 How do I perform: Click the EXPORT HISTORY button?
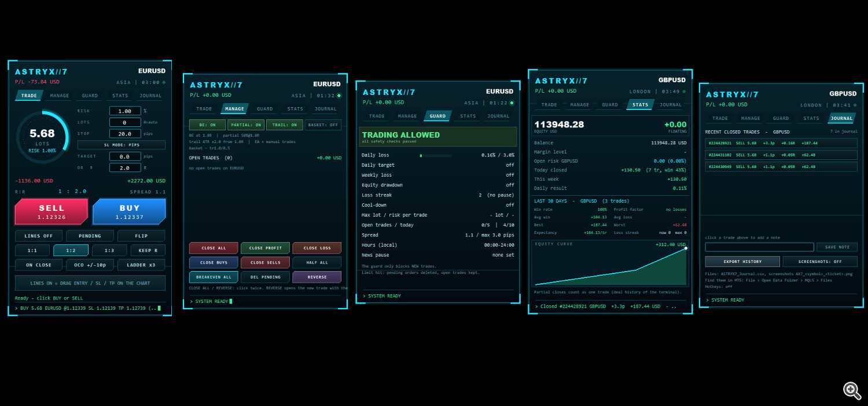[x=742, y=261]
